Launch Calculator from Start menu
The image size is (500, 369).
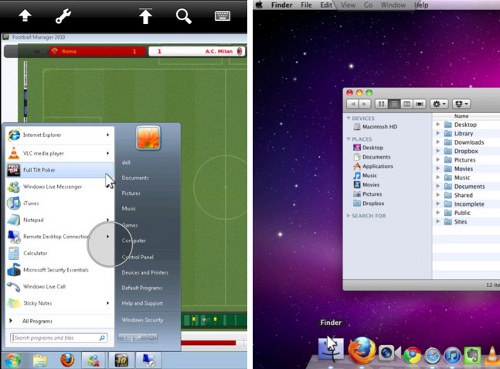(60, 253)
